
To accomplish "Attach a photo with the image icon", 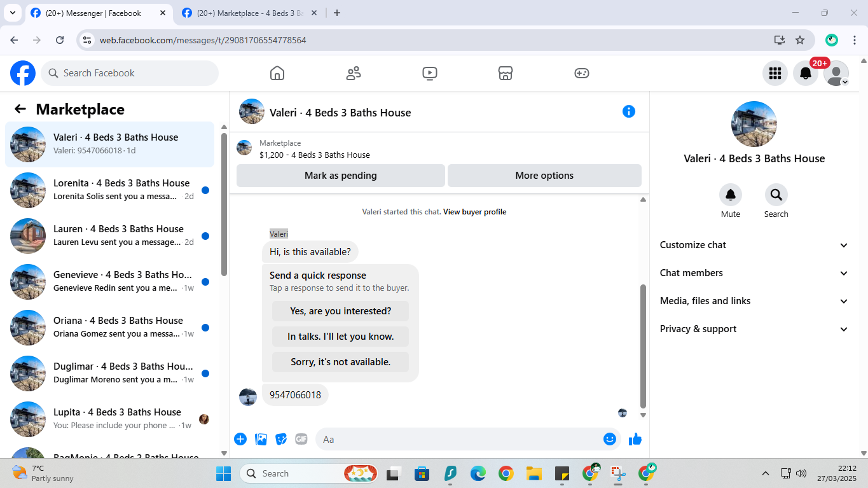I will [261, 439].
